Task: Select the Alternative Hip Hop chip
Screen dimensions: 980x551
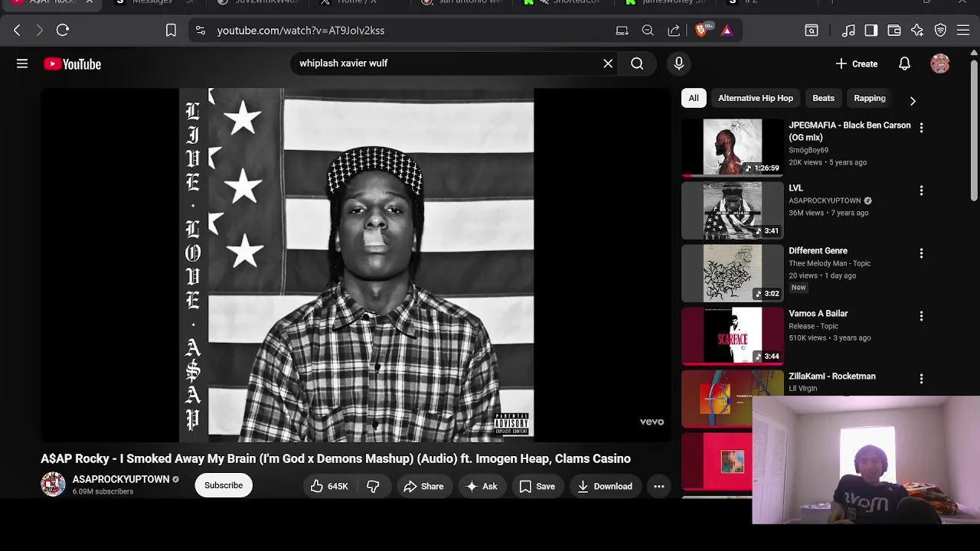Action: [x=756, y=98]
